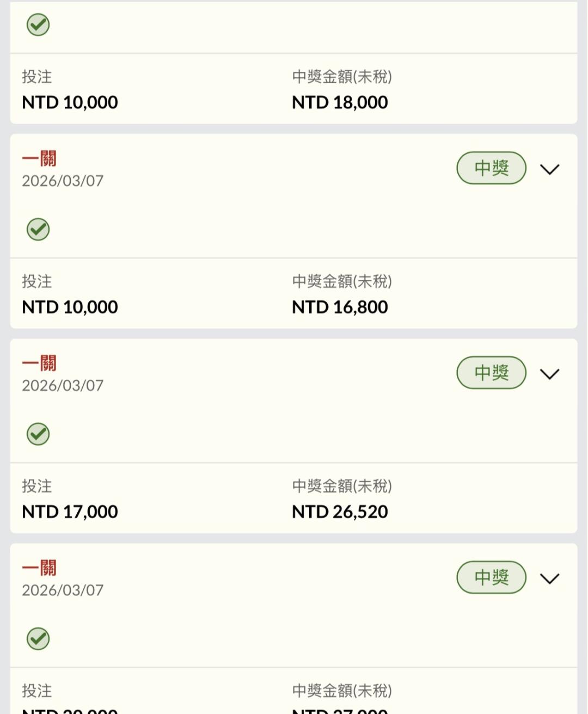This screenshot has width=588, height=714.
Task: Click the 中獎 badge on the bottom-most card
Action: click(491, 577)
